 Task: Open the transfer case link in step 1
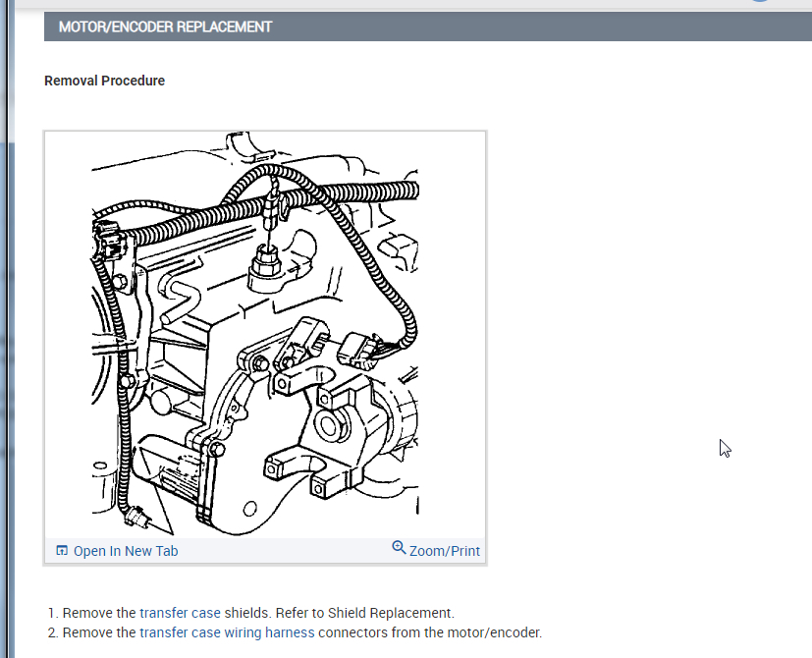[181, 613]
